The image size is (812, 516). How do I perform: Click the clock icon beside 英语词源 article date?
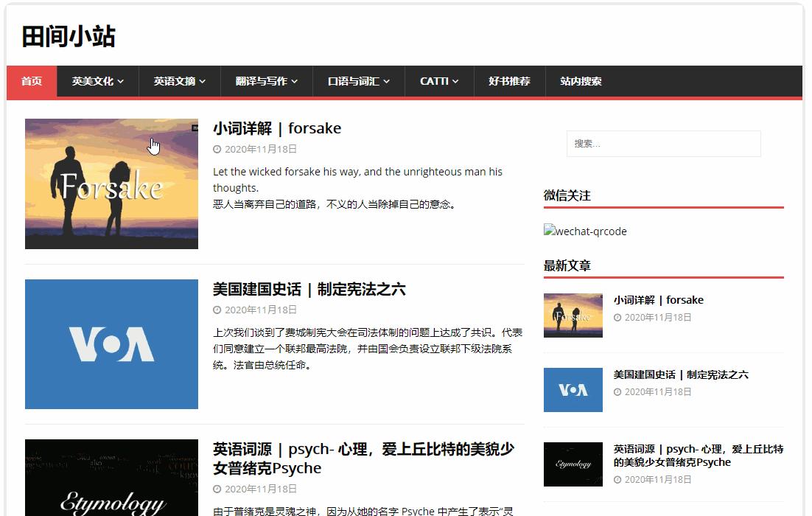[x=217, y=488]
